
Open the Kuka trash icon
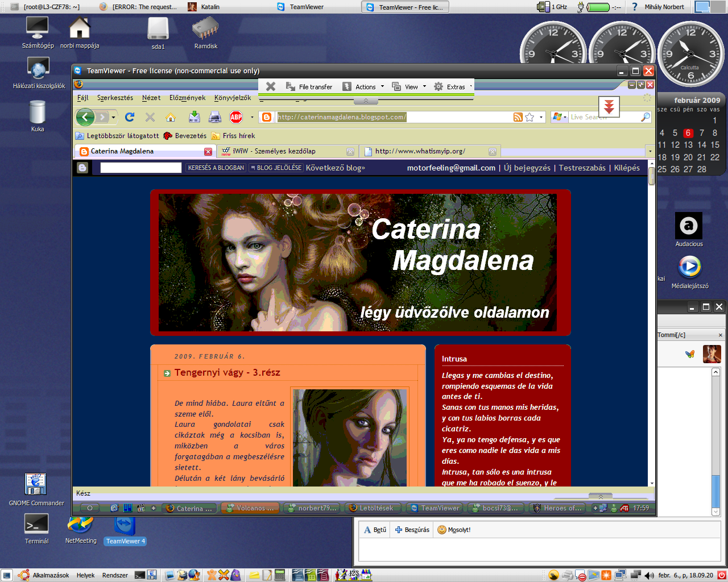click(38, 116)
